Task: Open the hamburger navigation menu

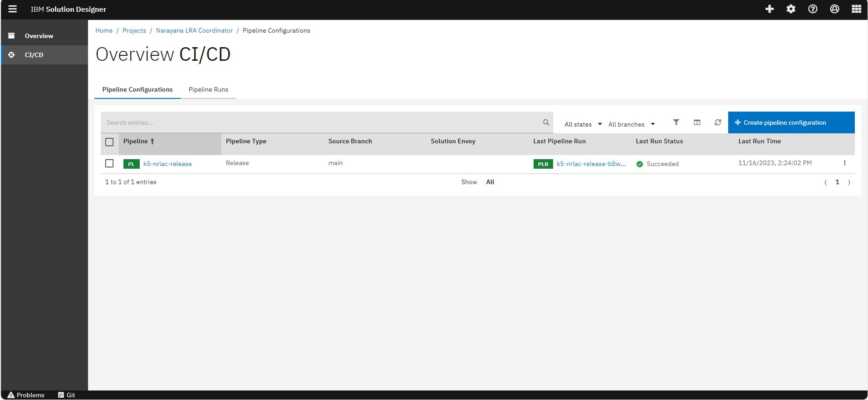Action: pos(13,9)
